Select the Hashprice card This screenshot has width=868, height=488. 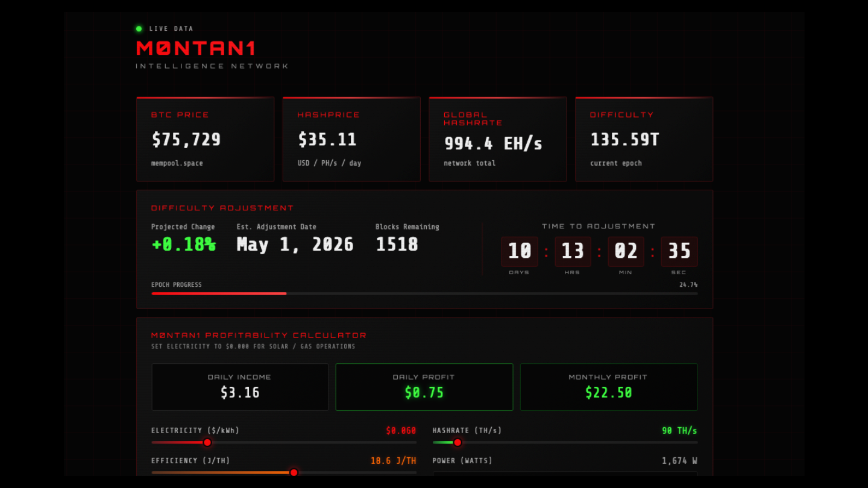(351, 139)
